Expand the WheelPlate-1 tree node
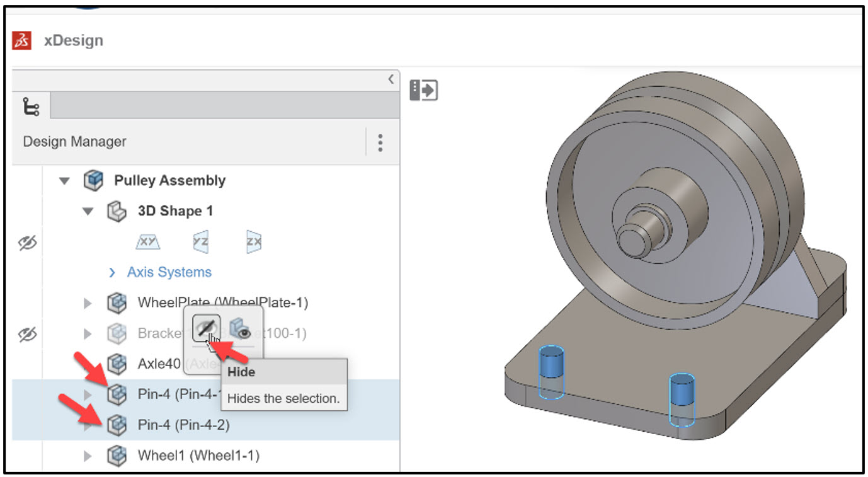The image size is (868, 477). click(x=87, y=302)
